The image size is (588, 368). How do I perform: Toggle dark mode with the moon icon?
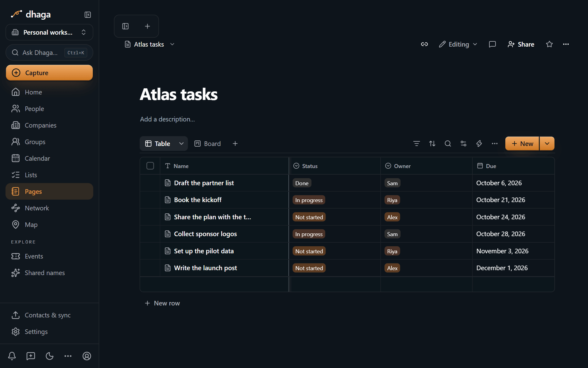pyautogui.click(x=49, y=356)
